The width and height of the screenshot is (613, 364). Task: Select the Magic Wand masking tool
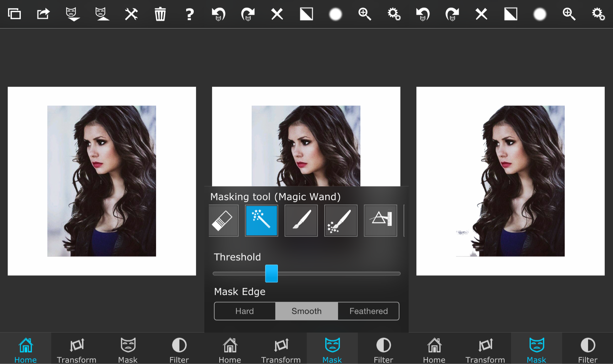pos(262,221)
